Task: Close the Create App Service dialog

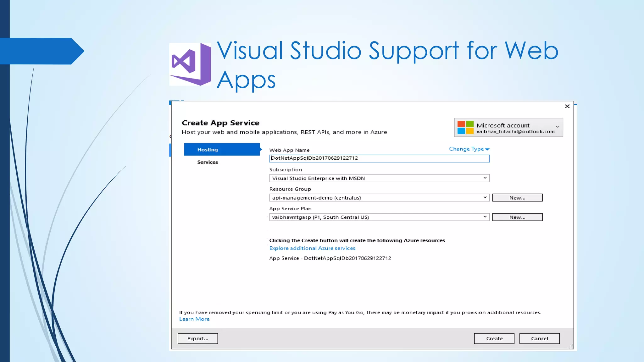Action: [x=567, y=106]
